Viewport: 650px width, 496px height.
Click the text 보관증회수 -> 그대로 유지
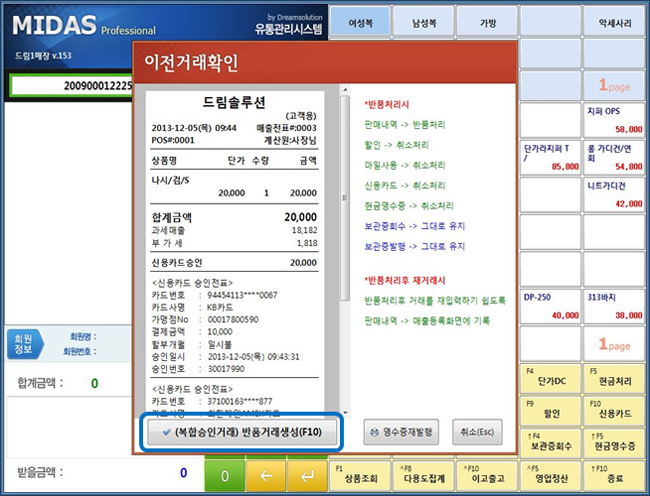coord(415,226)
